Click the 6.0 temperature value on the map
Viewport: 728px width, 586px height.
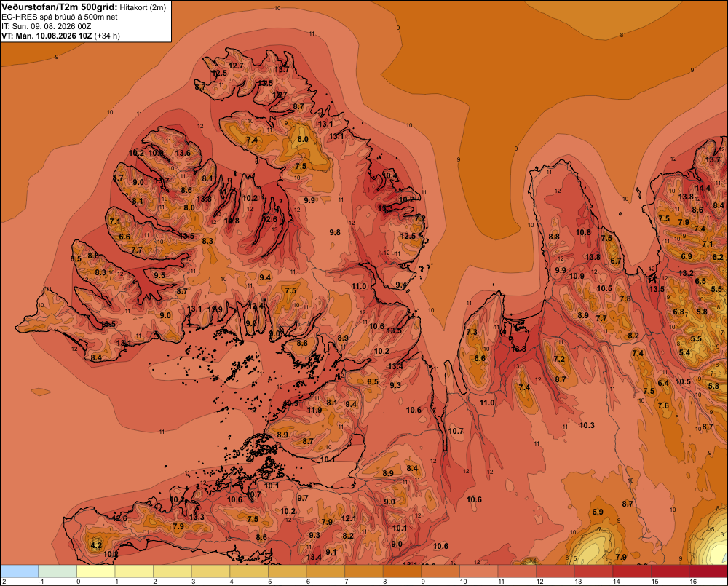[x=303, y=139]
